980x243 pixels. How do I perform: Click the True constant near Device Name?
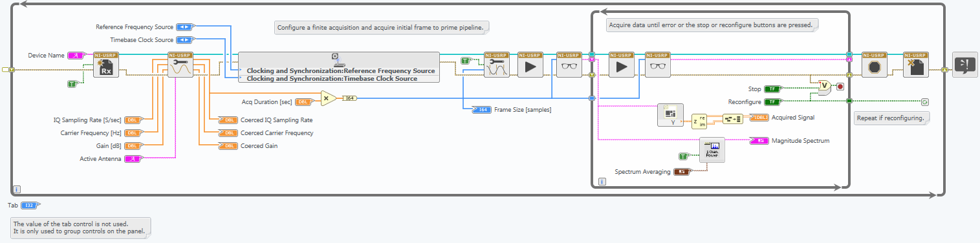pyautogui.click(x=72, y=84)
